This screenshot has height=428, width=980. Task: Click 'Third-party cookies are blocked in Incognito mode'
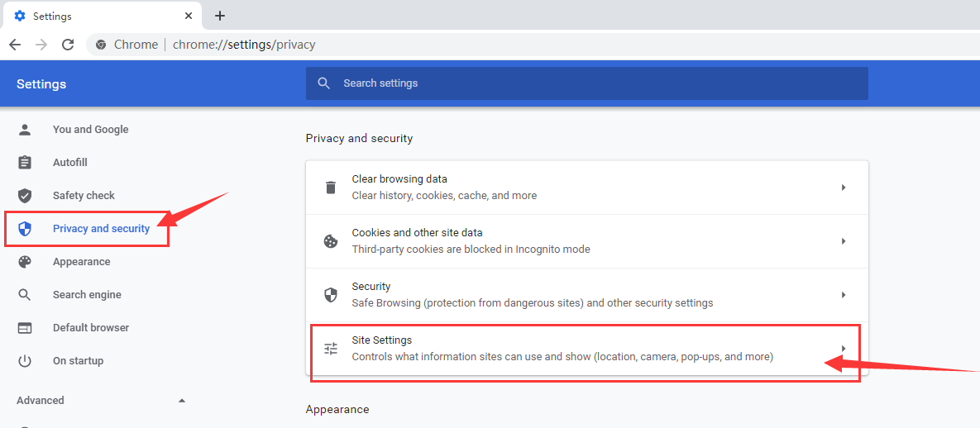pos(471,250)
